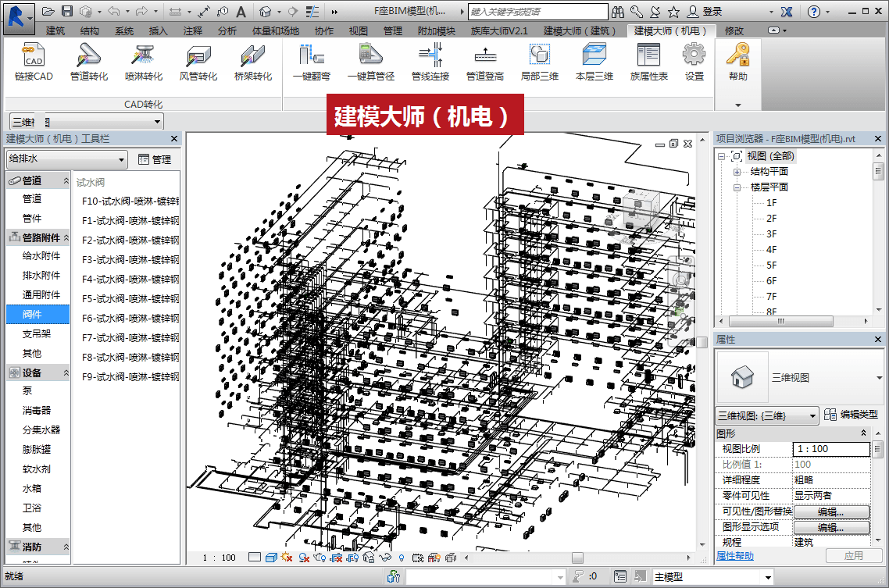Click the 一键算管径 calculator tool
The height and width of the screenshot is (588, 889).
tap(371, 62)
